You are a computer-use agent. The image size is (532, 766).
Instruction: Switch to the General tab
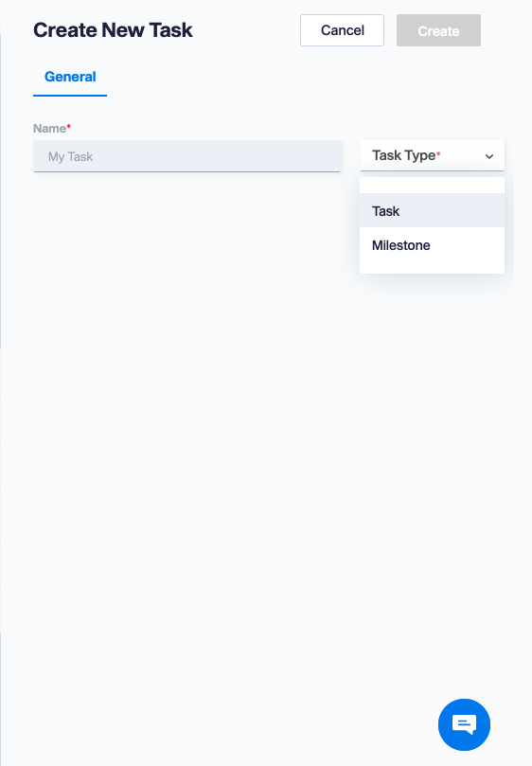70,77
